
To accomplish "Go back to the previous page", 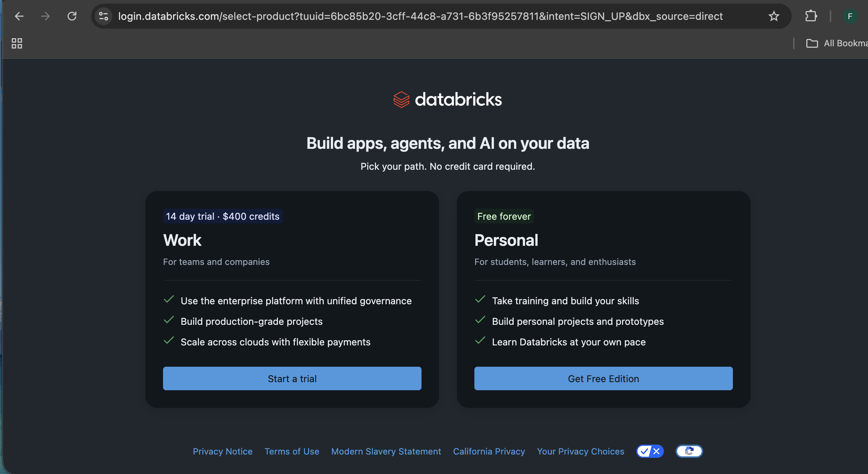I will pos(19,16).
